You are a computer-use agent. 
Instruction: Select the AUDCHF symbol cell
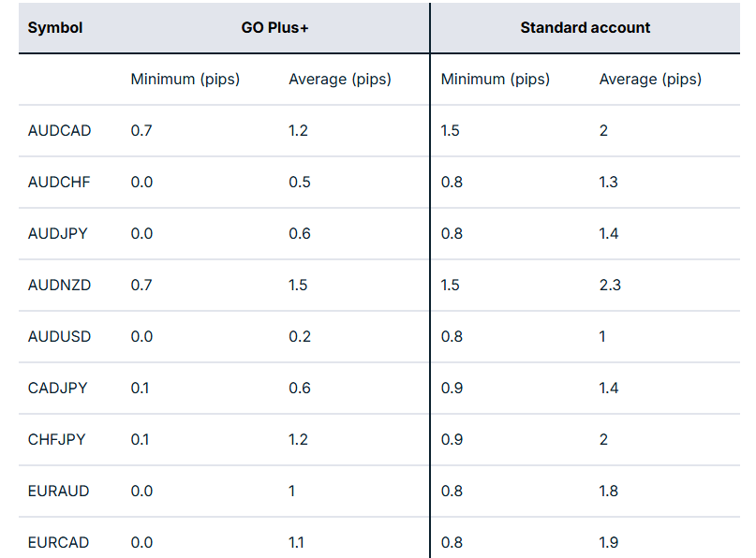coord(59,183)
